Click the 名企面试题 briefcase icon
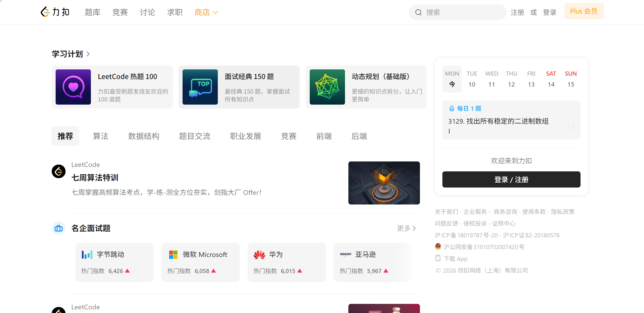The height and width of the screenshot is (313, 644). point(58,228)
